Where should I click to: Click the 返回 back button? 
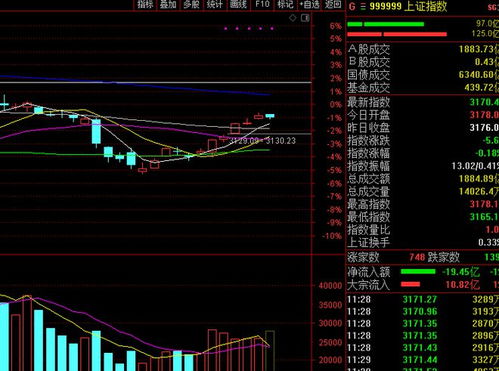coord(333,4)
